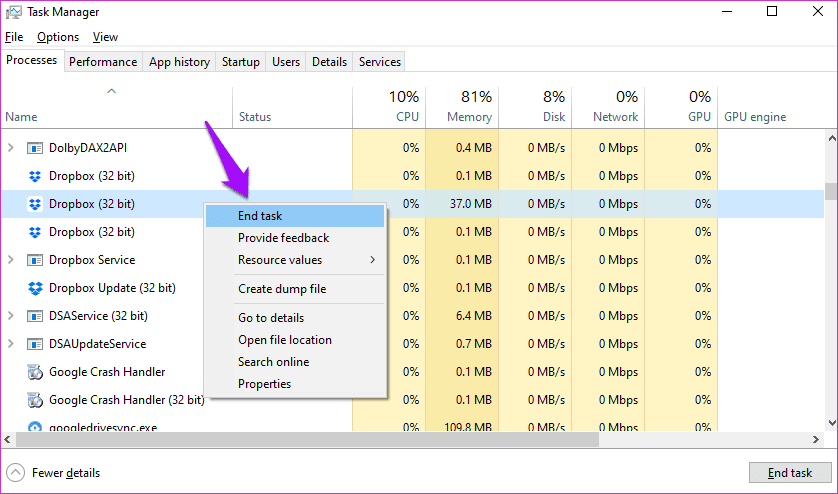This screenshot has width=838, height=494.
Task: Click the Google Crash Handler (32 bit) icon
Action: click(x=35, y=400)
